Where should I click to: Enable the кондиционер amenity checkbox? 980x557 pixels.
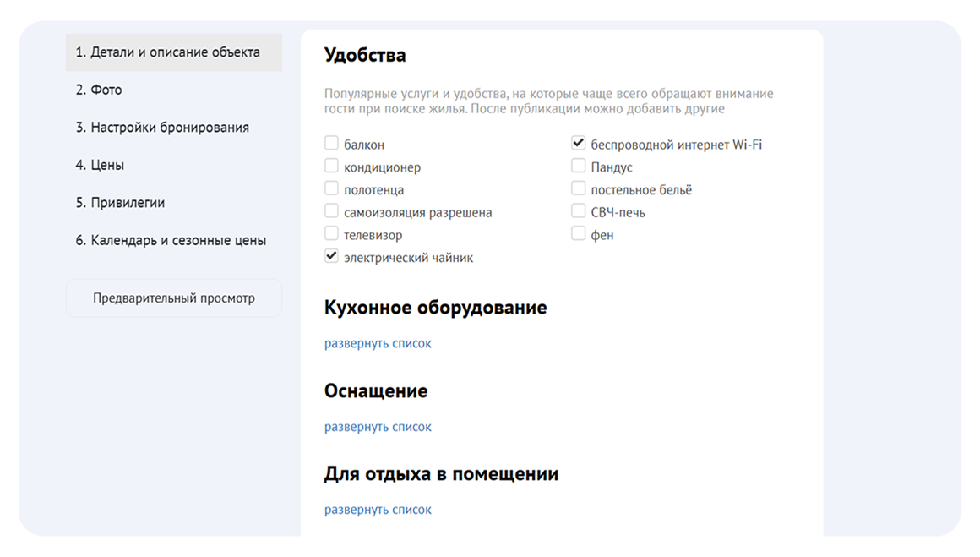click(331, 167)
